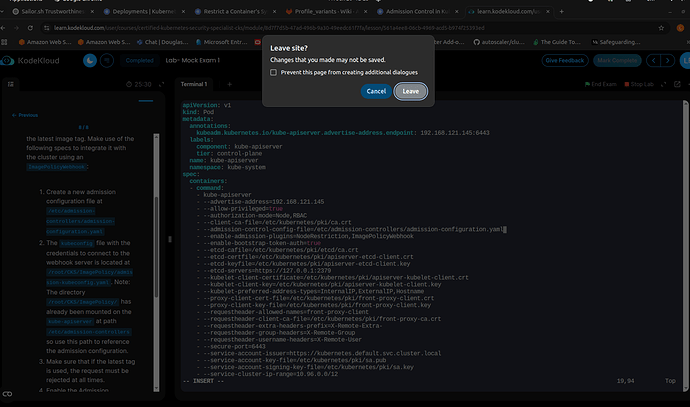This screenshot has width=690, height=407.
Task: Bookmark this page with the star icon
Action: coord(661,28)
